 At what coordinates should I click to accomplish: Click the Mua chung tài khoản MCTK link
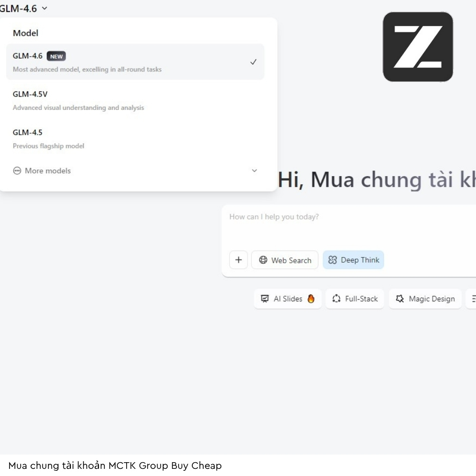[x=116, y=466]
